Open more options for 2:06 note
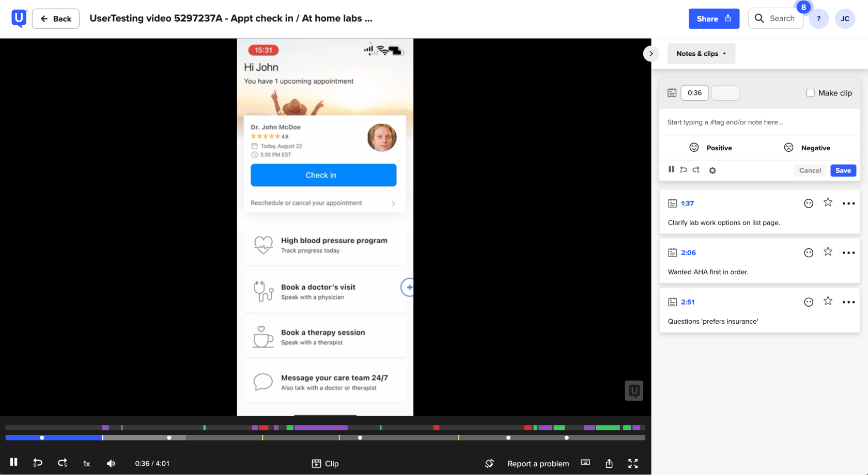 point(848,253)
